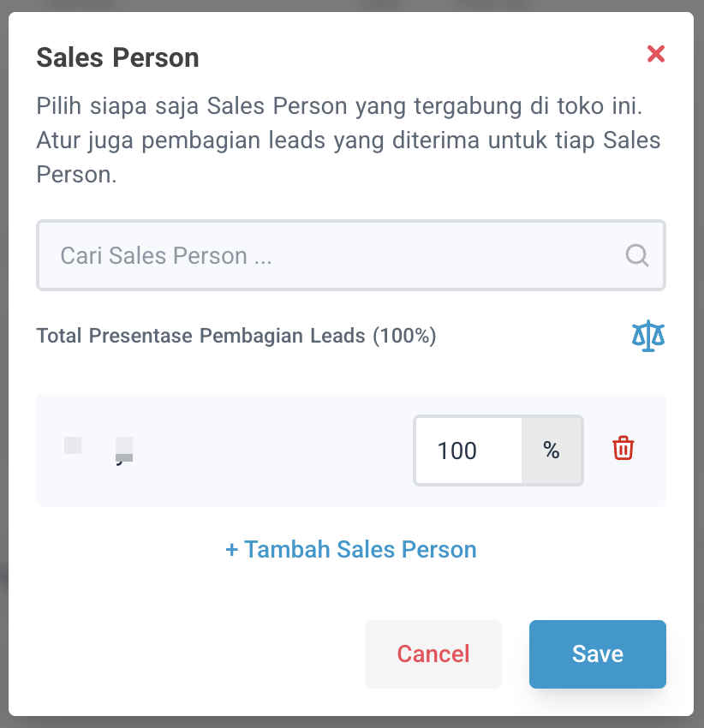
Task: Click the (100%) total in the leads label
Action: tap(404, 337)
